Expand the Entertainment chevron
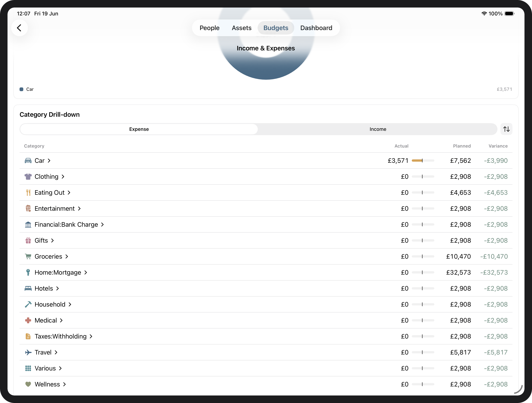Viewport: 532px width, 403px height. point(79,209)
